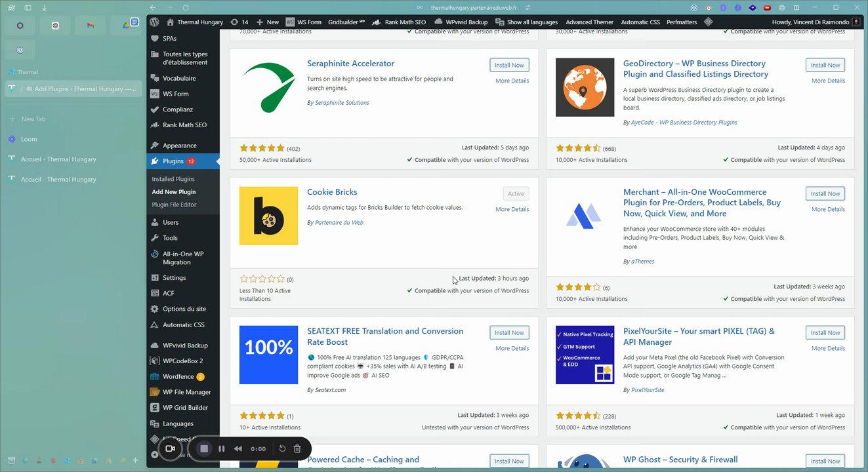
Task: Open More Details for Merchant plugin
Action: tap(828, 209)
